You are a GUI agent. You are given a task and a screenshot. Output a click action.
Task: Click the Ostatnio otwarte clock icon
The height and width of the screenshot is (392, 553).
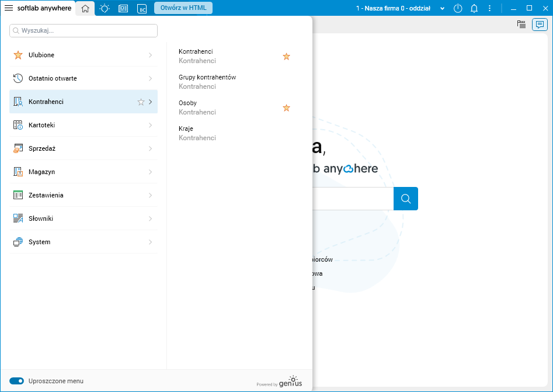[18, 78]
